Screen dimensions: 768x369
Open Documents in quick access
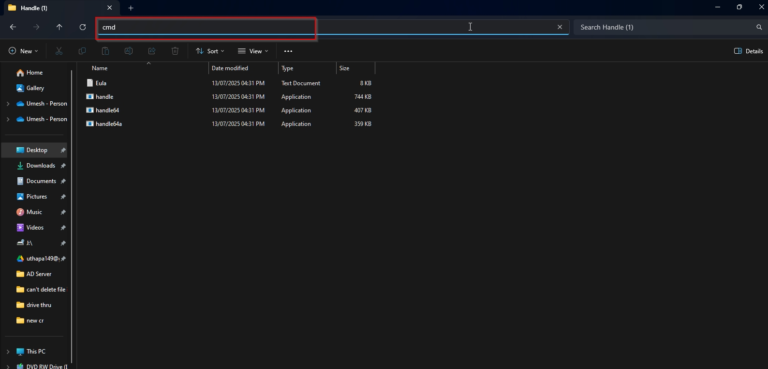point(41,181)
